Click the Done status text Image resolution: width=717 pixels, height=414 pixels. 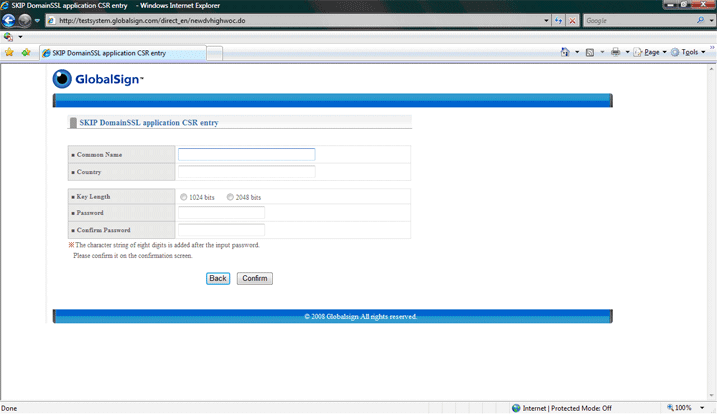[9, 408]
